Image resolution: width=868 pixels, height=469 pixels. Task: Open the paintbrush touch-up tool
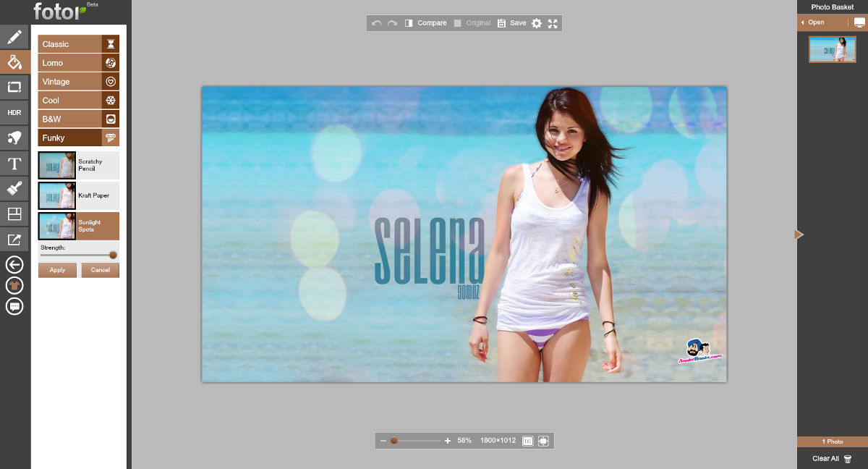click(x=14, y=189)
